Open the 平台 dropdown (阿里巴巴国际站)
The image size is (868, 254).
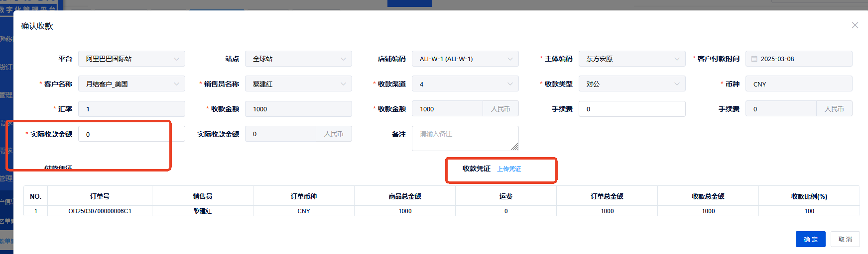(131, 59)
